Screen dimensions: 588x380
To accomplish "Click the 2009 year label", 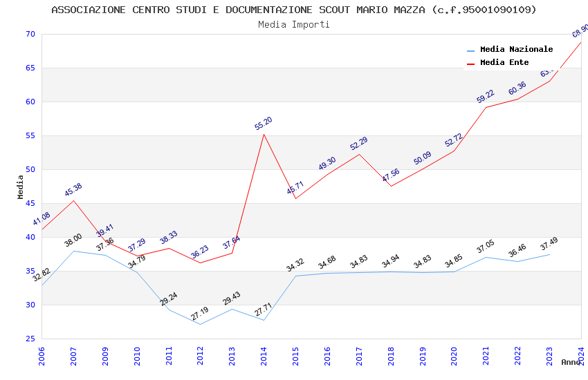I will click(x=105, y=356).
